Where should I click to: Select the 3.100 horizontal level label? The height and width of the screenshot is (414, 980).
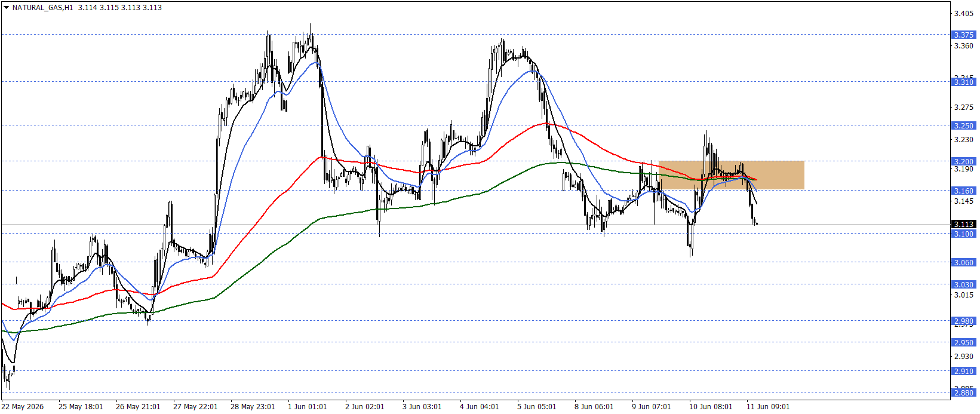coord(963,234)
